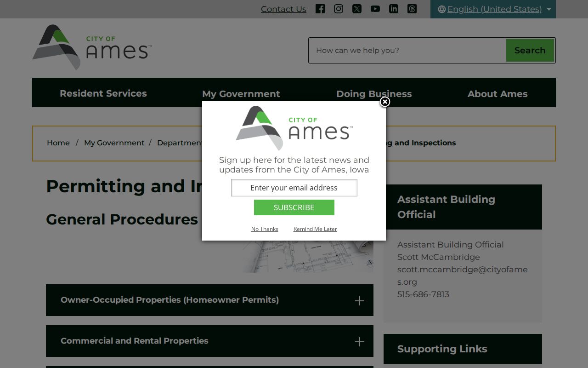The height and width of the screenshot is (368, 588).
Task: Open the Facebook icon link
Action: [x=320, y=9]
